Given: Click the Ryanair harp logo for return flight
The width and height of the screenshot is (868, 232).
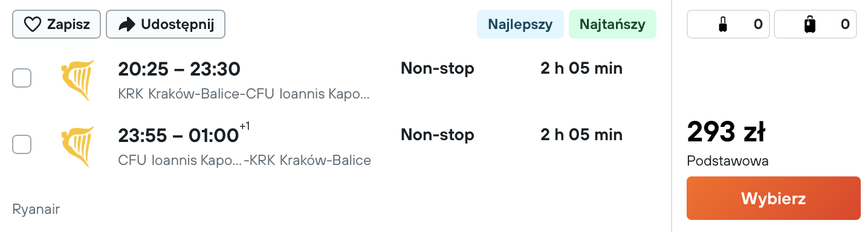Looking at the screenshot, I should [77, 147].
